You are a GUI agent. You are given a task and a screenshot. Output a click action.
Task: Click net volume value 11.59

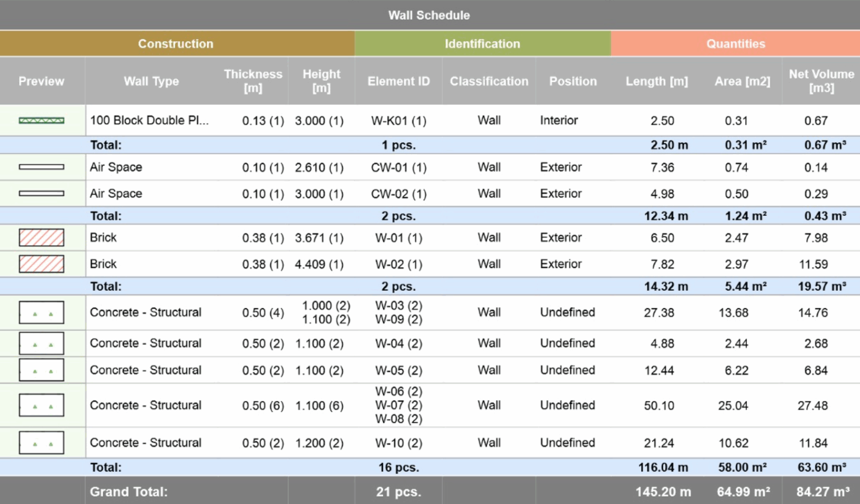click(x=813, y=264)
